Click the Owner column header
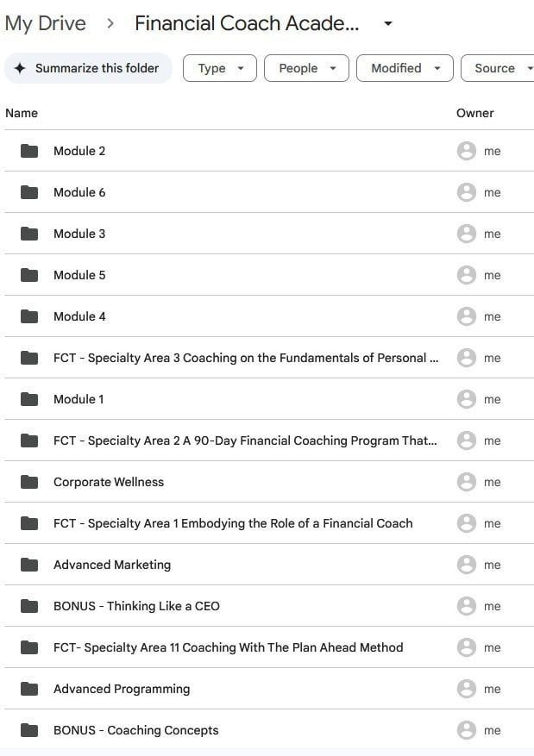The height and width of the screenshot is (756, 534). 475,113
